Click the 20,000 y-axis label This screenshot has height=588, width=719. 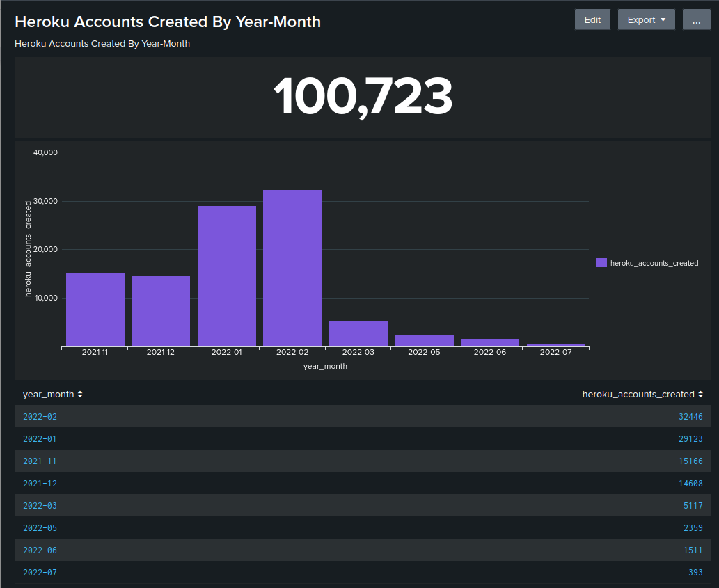coord(45,249)
